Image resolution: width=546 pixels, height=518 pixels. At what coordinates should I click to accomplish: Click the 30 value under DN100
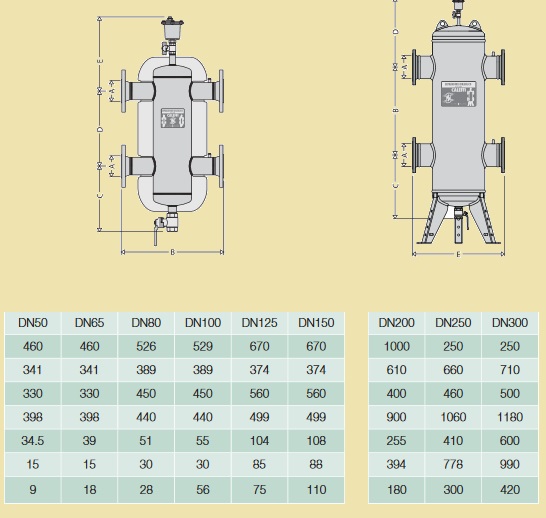203,464
